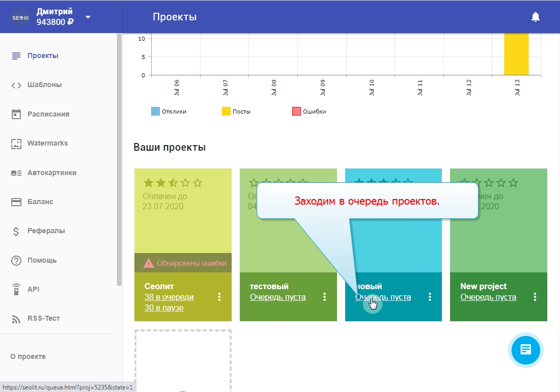Open the floating chat button
The height and width of the screenshot is (392, 560).
[526, 350]
